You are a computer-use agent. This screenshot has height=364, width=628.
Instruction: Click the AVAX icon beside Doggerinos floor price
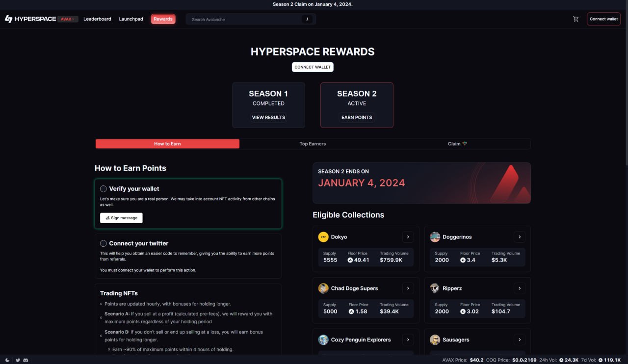463,260
